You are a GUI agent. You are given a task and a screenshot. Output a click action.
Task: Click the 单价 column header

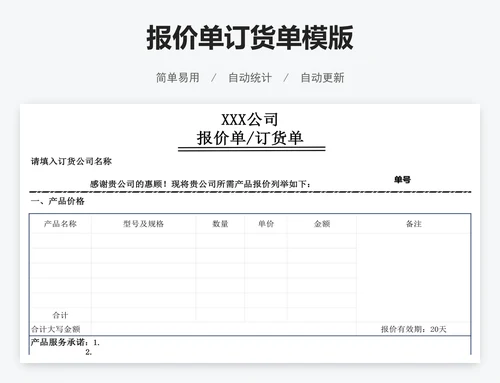[266, 224]
